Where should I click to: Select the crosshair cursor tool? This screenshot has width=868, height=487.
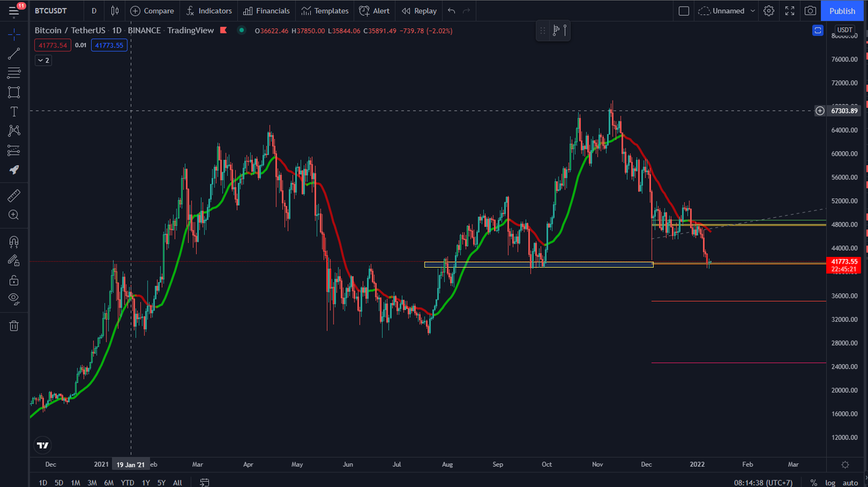pos(14,35)
